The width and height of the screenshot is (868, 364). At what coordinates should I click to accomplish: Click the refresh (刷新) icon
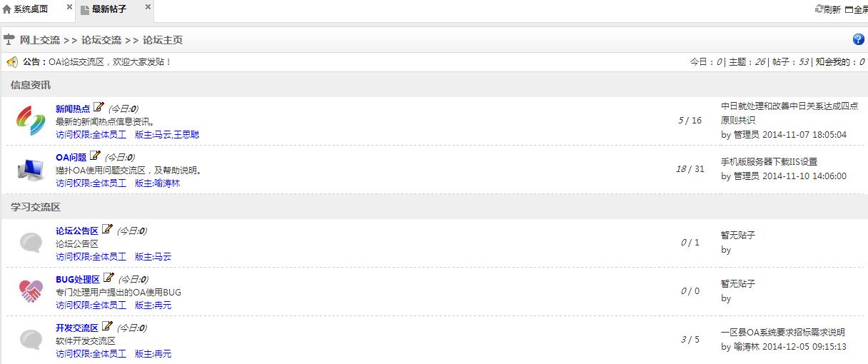pos(819,9)
